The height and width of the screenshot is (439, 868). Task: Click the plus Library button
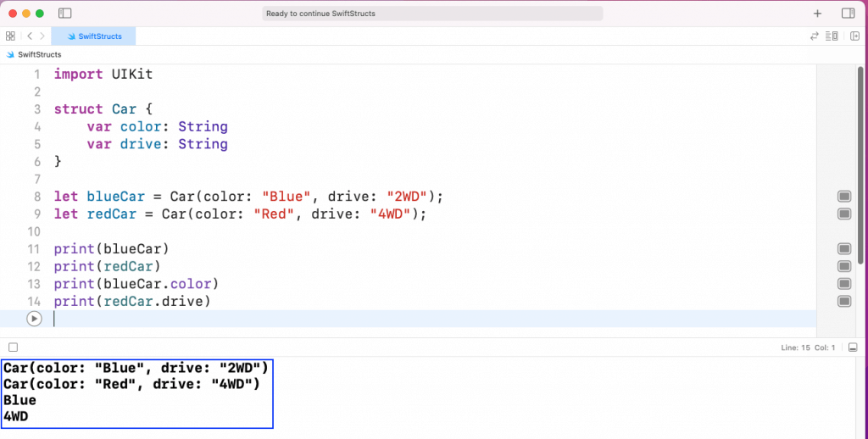tap(817, 14)
